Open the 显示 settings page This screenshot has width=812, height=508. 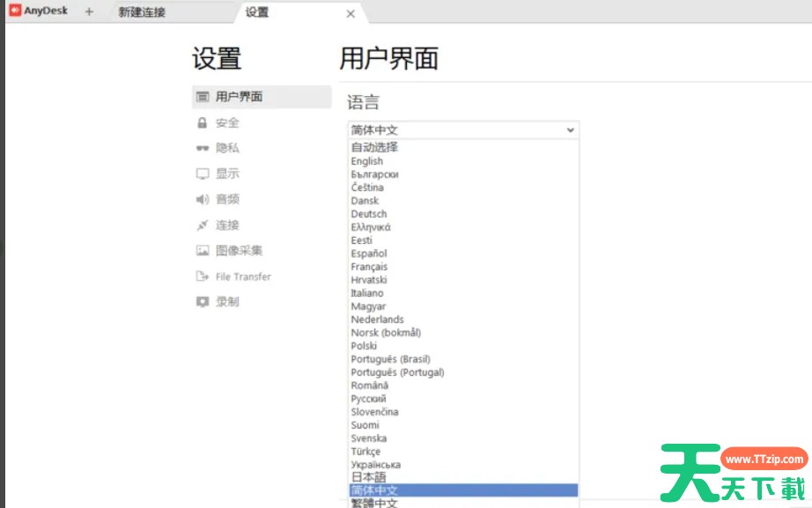click(x=227, y=173)
